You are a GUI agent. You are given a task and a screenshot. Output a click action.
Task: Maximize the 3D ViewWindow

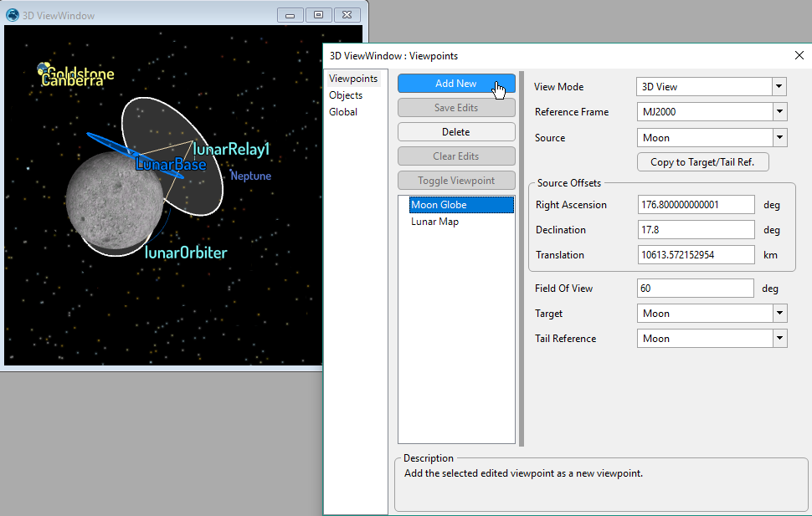click(318, 15)
